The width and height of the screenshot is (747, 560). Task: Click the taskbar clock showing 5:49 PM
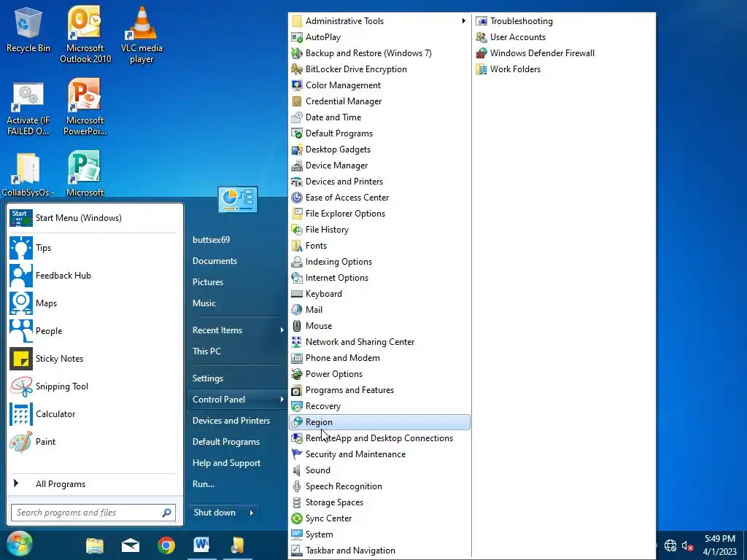(719, 545)
